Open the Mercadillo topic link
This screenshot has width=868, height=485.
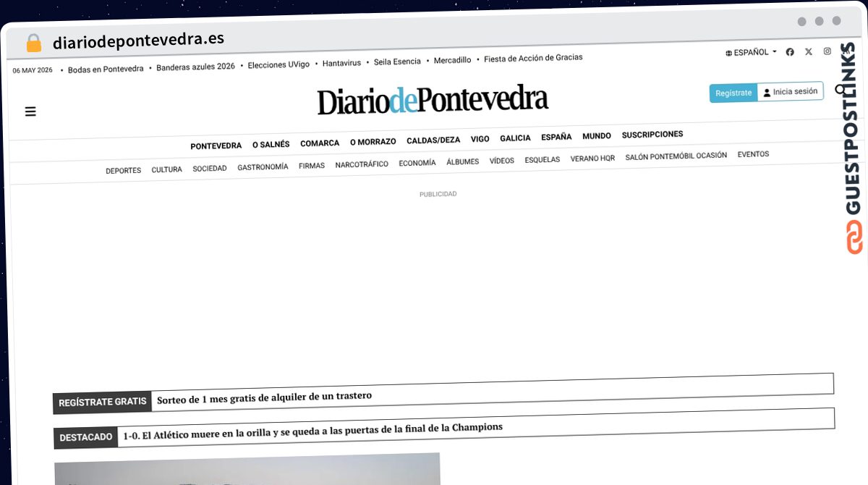[452, 61]
